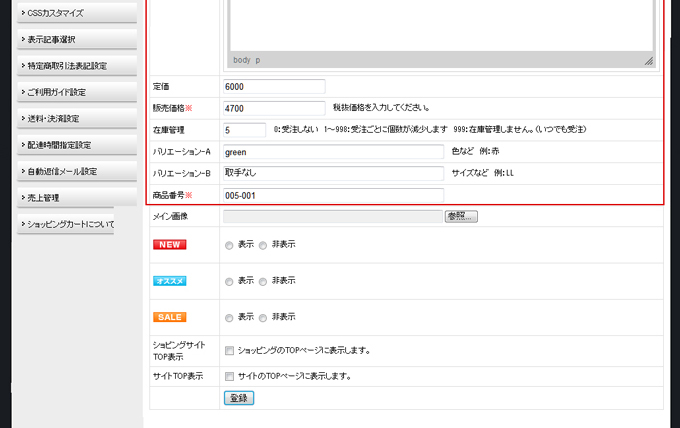Tick the サイトのTOPページに表示 checkbox
The height and width of the screenshot is (428, 680).
pyautogui.click(x=230, y=377)
